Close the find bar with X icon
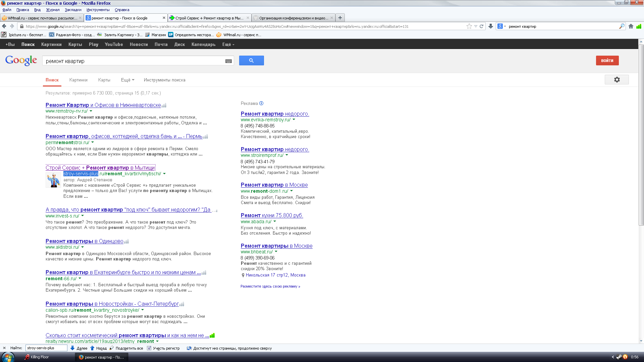 tap(4, 348)
